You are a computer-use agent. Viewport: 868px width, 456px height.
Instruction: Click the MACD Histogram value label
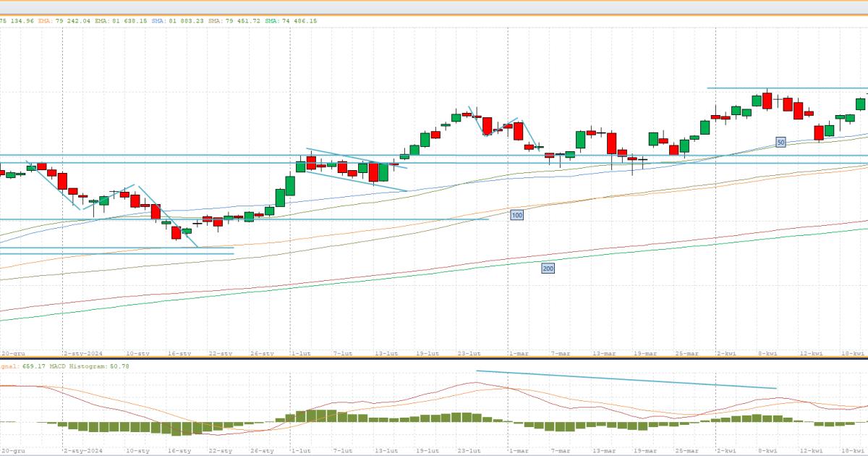[88, 366]
